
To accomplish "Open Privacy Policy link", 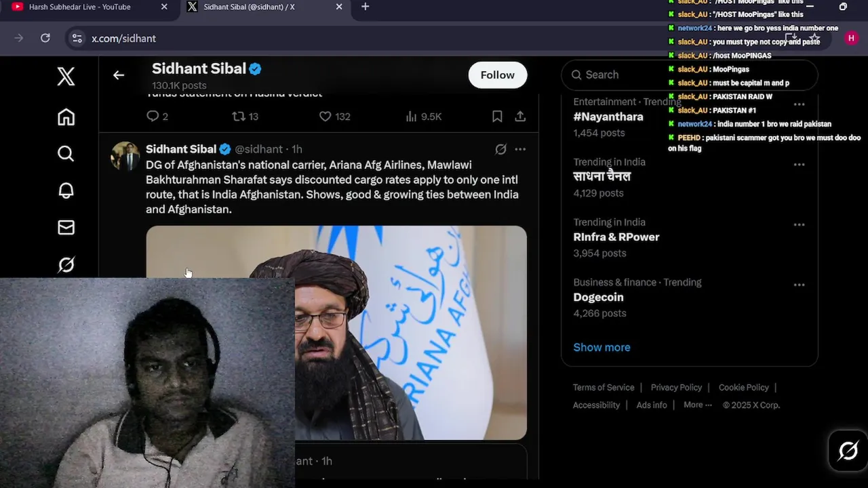I will point(676,387).
